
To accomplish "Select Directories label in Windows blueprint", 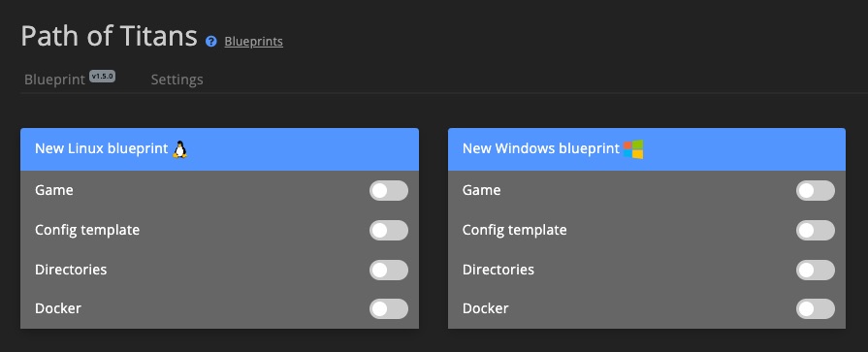I will [498, 270].
